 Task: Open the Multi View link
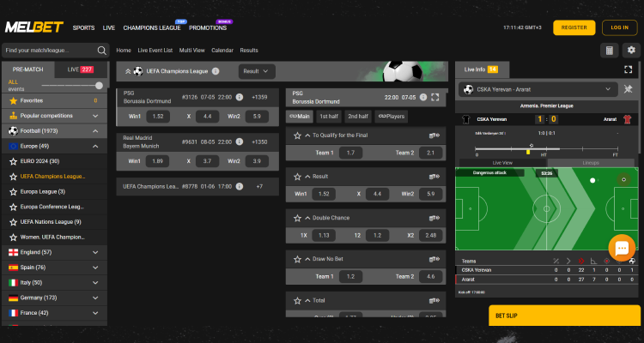(x=191, y=51)
